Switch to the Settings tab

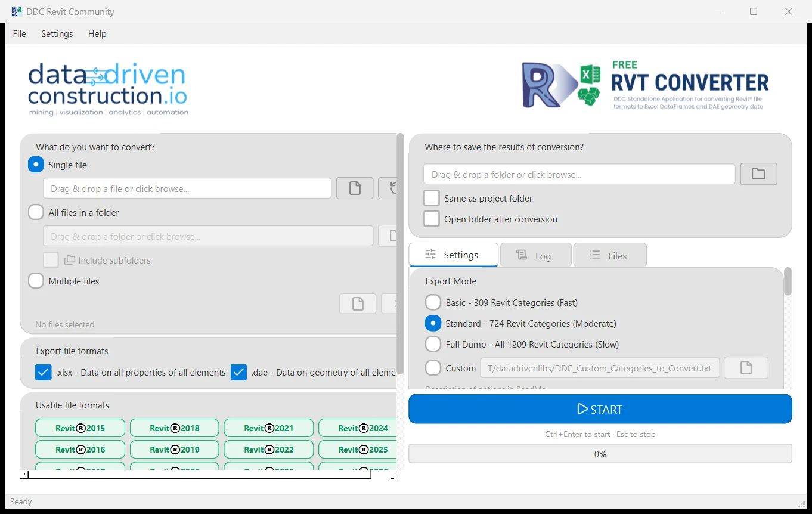[x=454, y=255]
